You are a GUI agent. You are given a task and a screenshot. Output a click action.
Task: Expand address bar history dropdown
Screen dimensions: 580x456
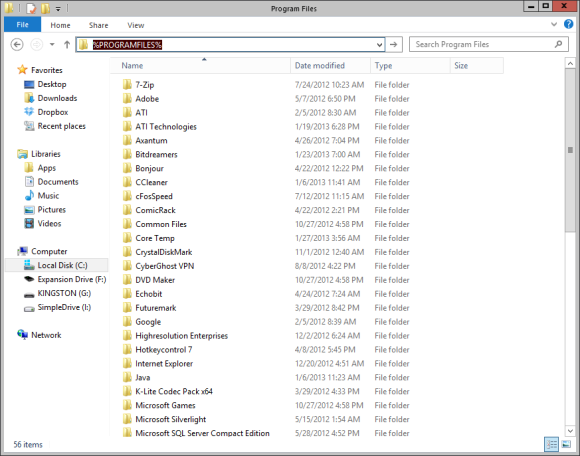tap(379, 45)
